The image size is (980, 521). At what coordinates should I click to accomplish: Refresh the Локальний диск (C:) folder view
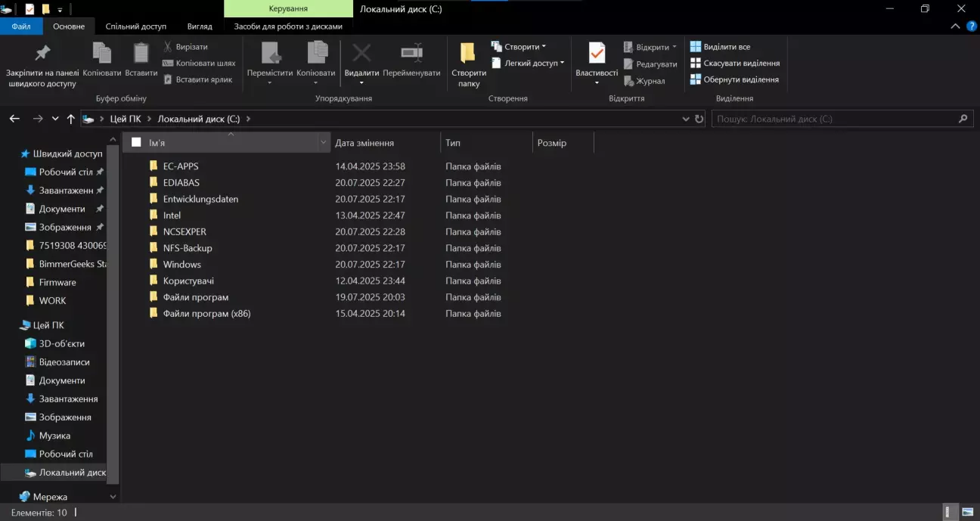click(699, 119)
